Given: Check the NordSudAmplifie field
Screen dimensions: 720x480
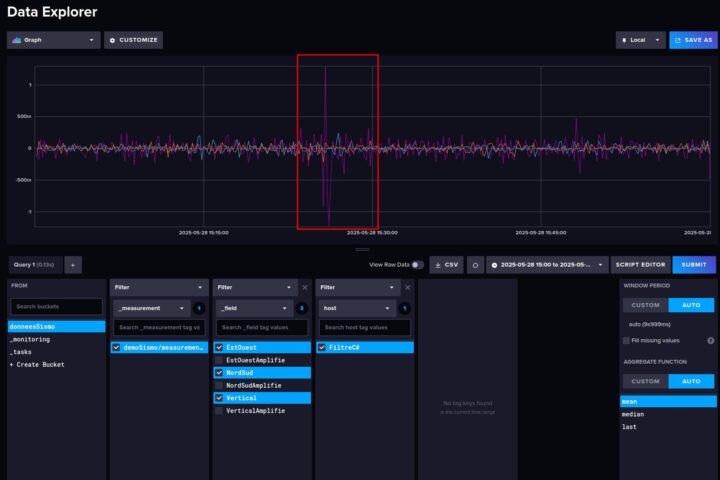Looking at the screenshot, I should 219,385.
